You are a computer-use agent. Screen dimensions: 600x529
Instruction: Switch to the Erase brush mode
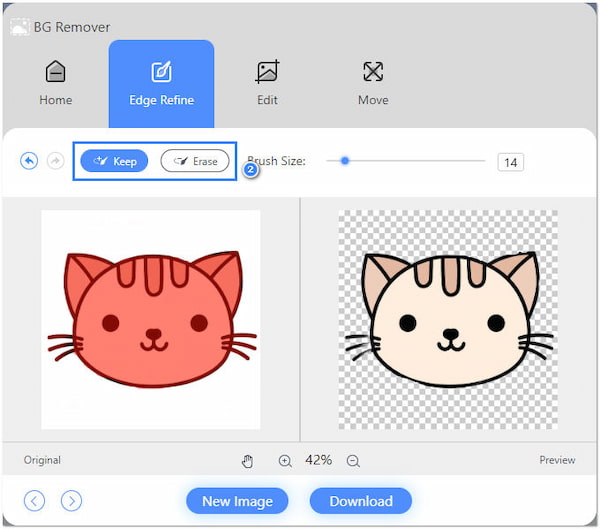click(x=195, y=161)
